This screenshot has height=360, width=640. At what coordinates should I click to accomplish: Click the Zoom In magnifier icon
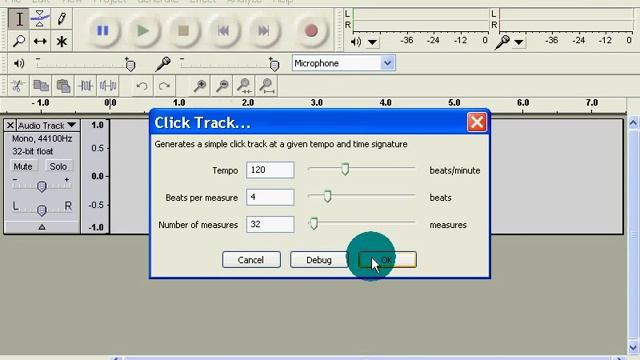(200, 86)
